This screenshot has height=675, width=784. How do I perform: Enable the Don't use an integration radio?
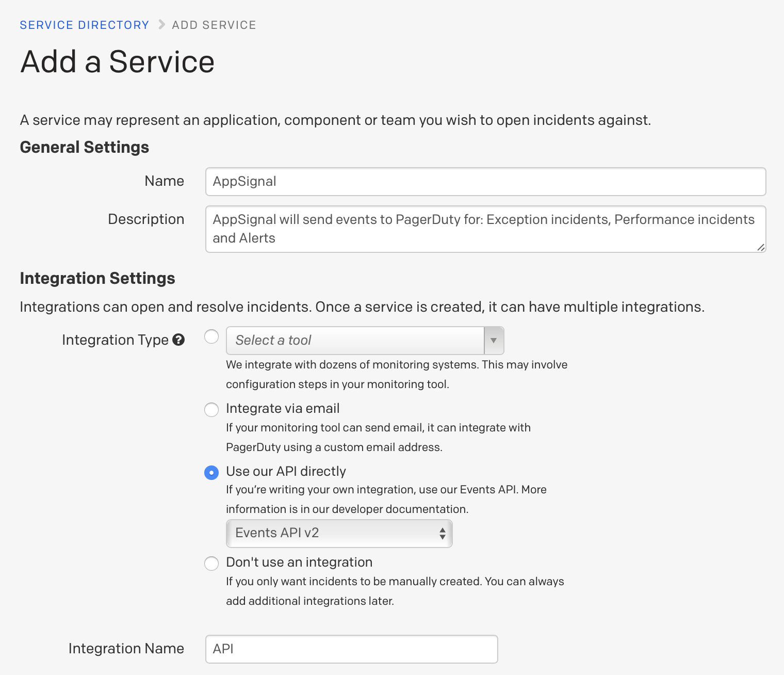point(211,563)
